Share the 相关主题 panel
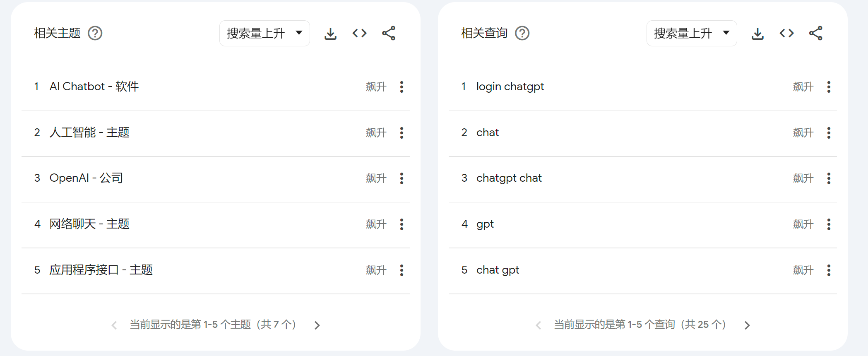 pos(389,33)
